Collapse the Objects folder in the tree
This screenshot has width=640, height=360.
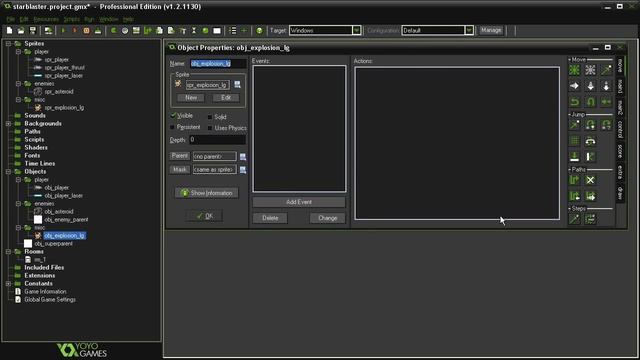pos(8,171)
